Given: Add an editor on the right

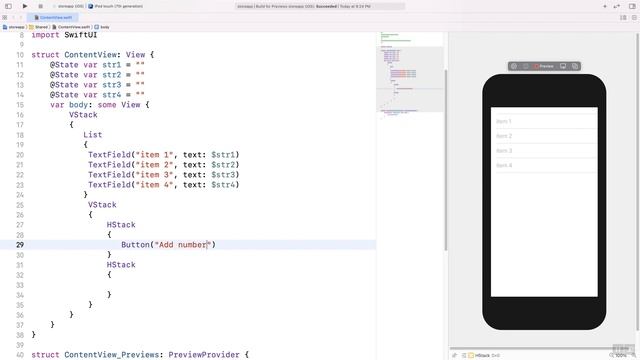Looking at the screenshot, I should click(x=634, y=18).
